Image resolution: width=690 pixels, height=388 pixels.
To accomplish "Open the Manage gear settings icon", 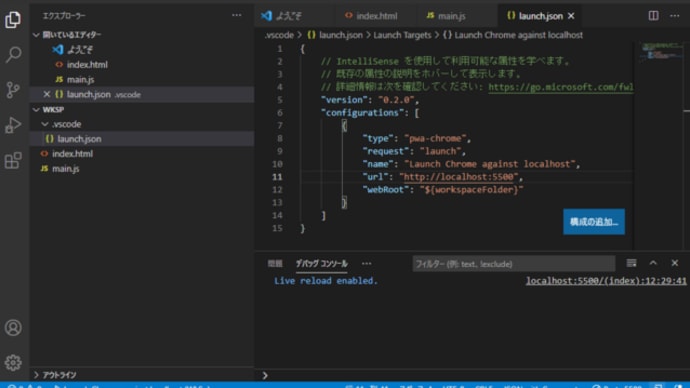I will (x=13, y=362).
